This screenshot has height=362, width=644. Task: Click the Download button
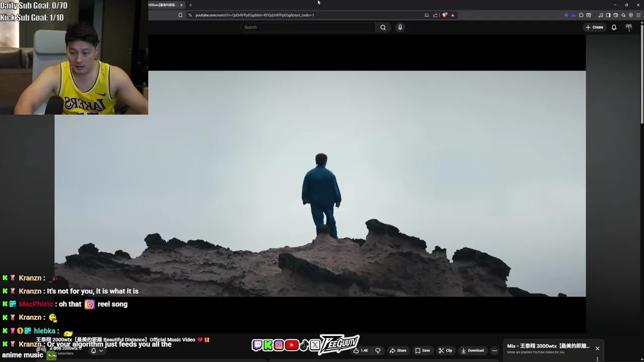click(472, 350)
